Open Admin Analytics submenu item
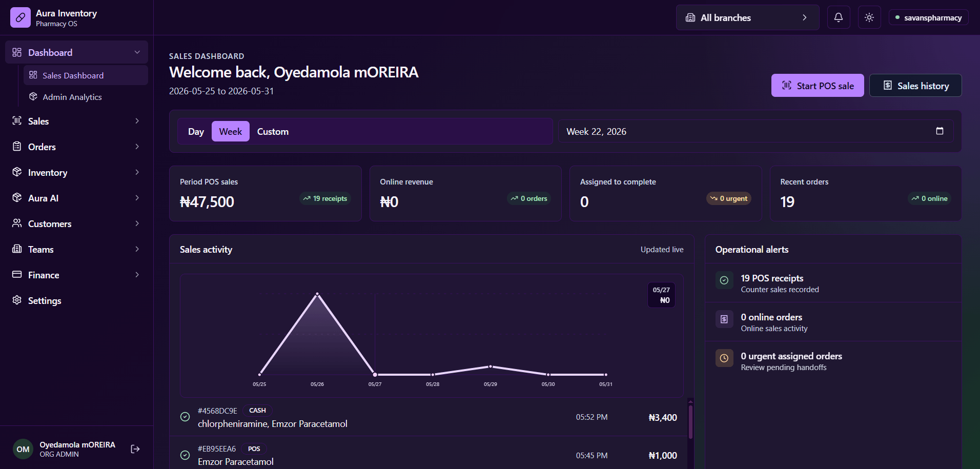The image size is (980, 469). [x=86, y=97]
